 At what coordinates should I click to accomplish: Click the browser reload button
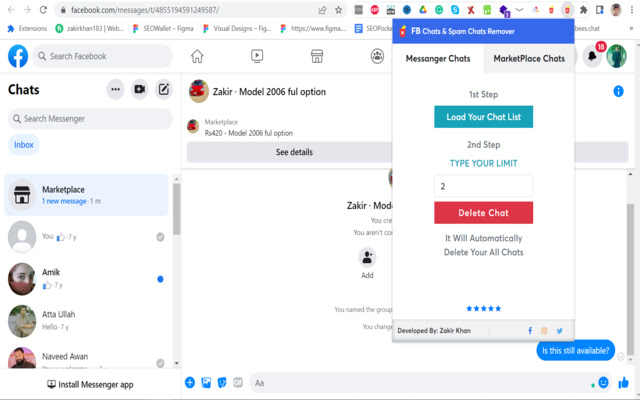[x=43, y=10]
